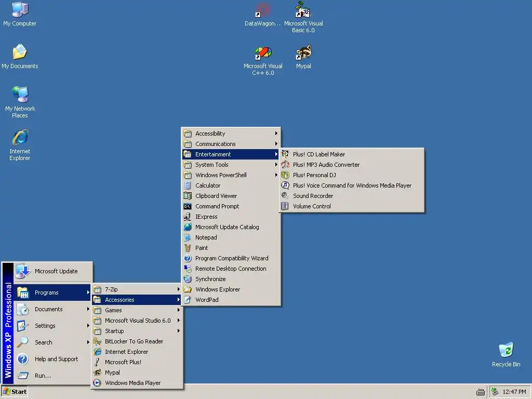Expand the Startup submenu arrow
The height and width of the screenshot is (399, 532).
coord(179,331)
